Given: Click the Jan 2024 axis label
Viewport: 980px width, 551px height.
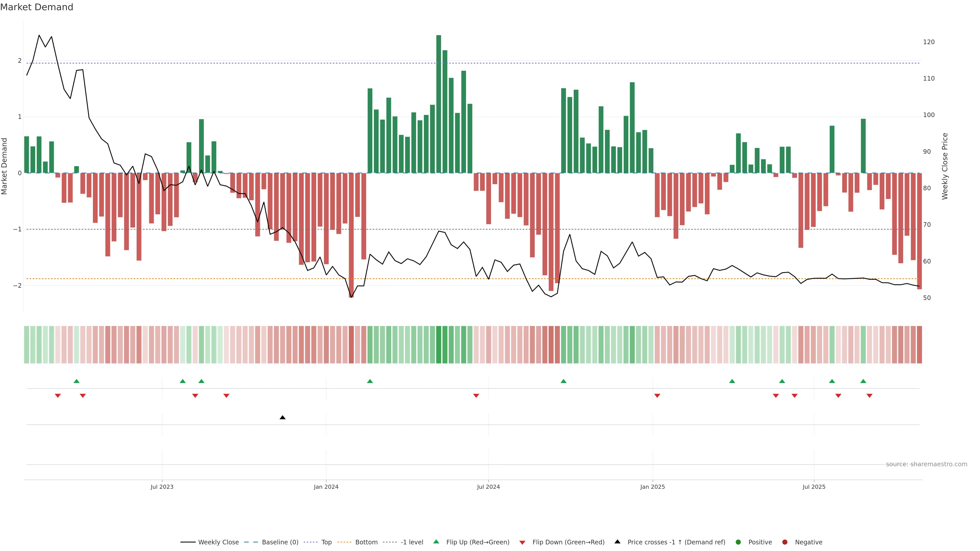Looking at the screenshot, I should pos(326,487).
